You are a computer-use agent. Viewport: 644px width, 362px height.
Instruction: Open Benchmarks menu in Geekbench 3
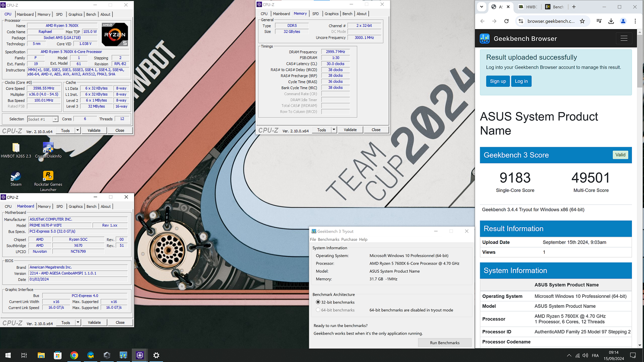[x=328, y=239]
